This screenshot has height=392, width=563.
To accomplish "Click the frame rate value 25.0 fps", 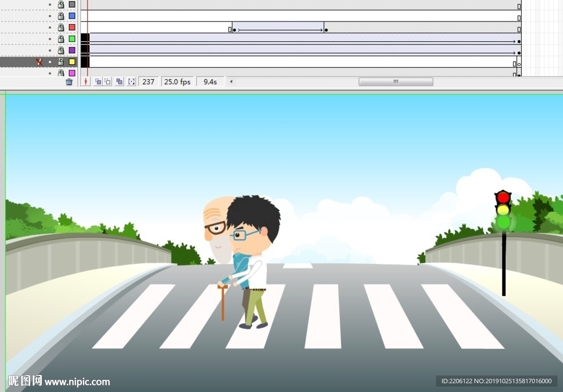I will coord(178,82).
